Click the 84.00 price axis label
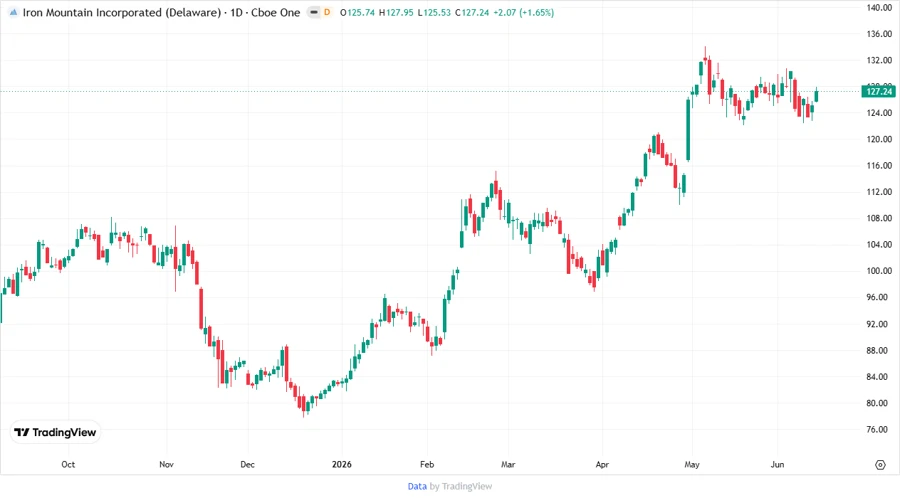 [x=876, y=377]
